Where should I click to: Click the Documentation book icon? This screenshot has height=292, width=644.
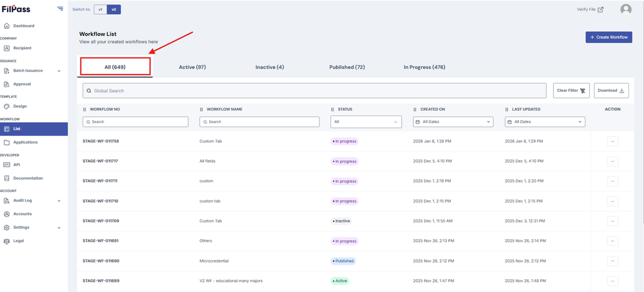pyautogui.click(x=6, y=178)
